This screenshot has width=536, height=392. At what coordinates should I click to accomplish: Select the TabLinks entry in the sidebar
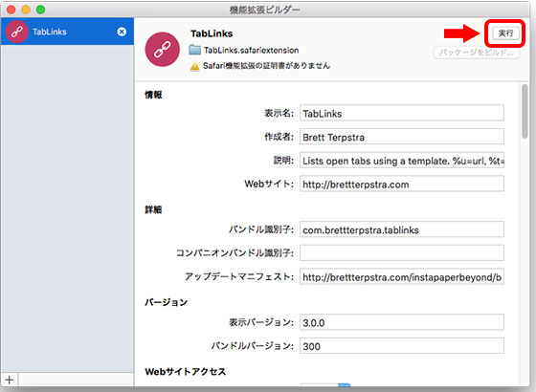click(x=67, y=32)
